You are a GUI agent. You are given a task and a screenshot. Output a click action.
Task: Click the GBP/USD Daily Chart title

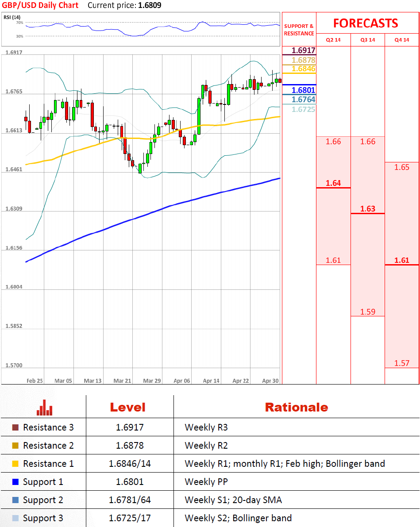(x=40, y=5)
